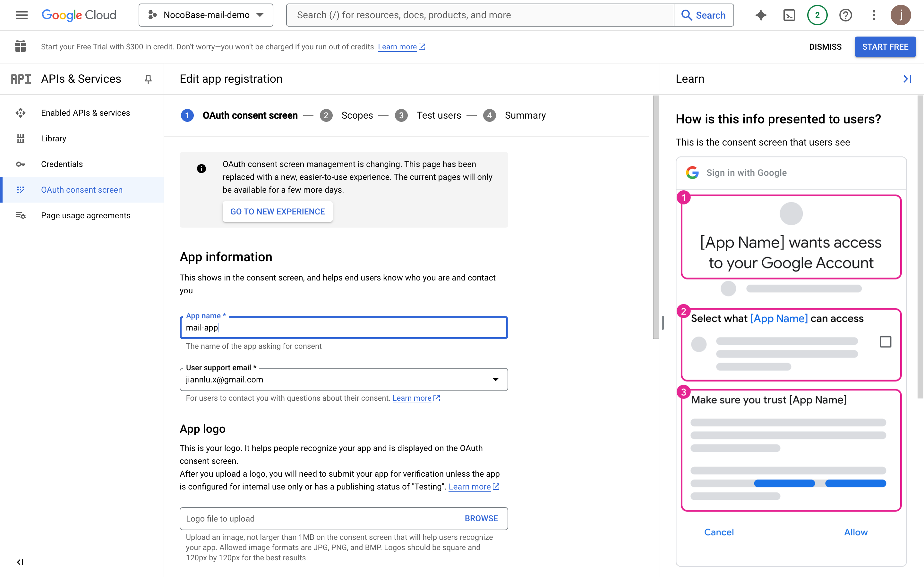
Task: Open the help question mark icon
Action: click(x=845, y=15)
